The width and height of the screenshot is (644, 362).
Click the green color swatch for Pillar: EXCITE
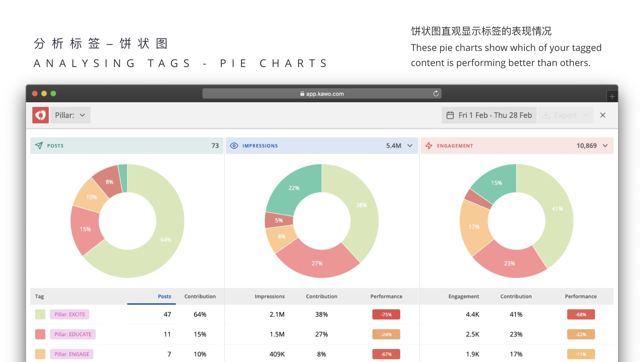click(x=40, y=314)
